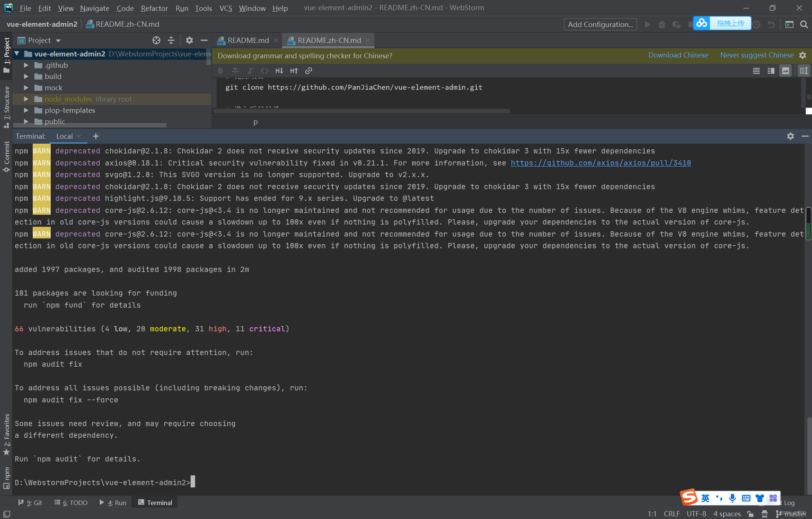Image resolution: width=812 pixels, height=519 pixels.
Task: Start a Debug session from the toolbar
Action: [662, 24]
